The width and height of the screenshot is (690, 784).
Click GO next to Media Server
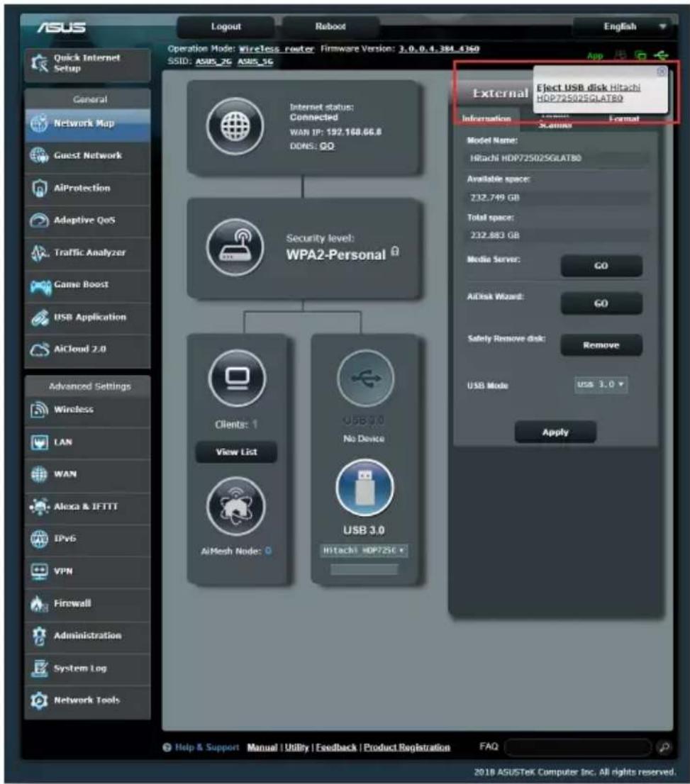(601, 266)
